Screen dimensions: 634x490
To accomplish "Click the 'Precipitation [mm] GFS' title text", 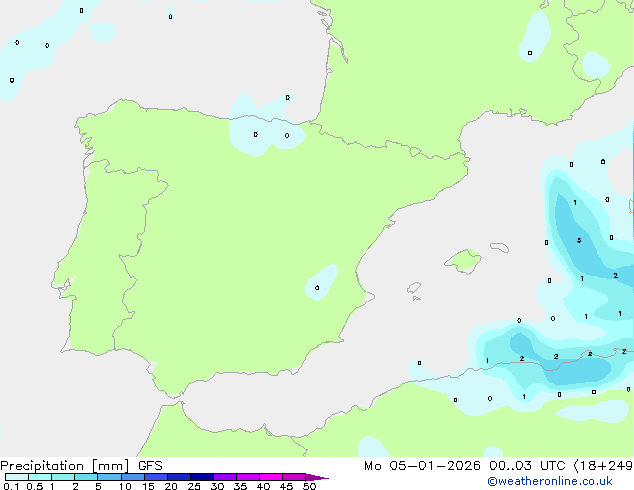I will coord(81,466).
